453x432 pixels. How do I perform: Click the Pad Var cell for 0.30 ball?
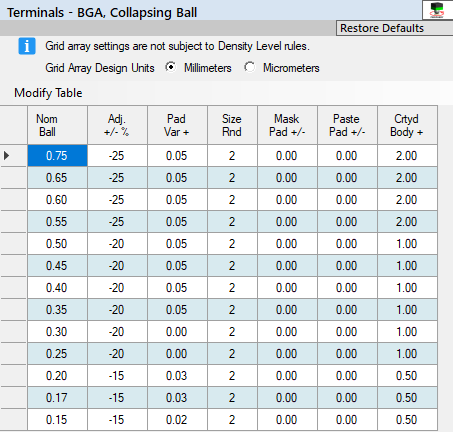pos(177,332)
